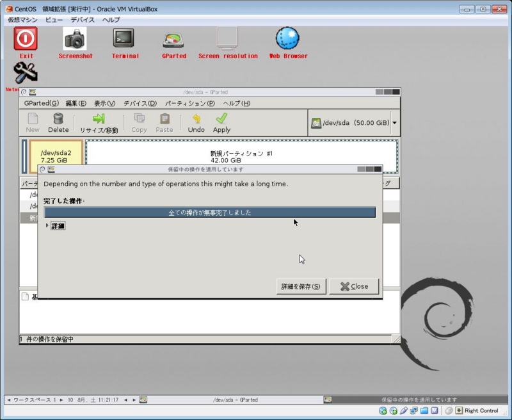512x420 pixels.
Task: Open GParted from the desktop icon
Action: point(173,40)
